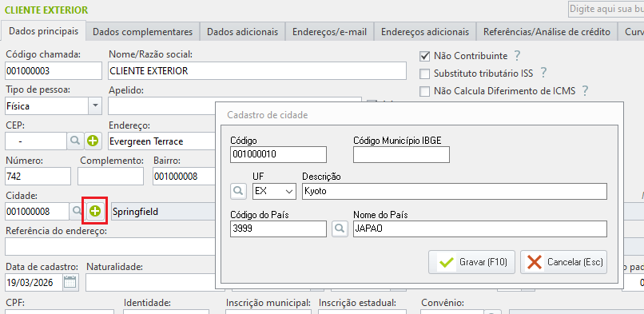
Task: Click the CEP input field
Action: point(36,141)
